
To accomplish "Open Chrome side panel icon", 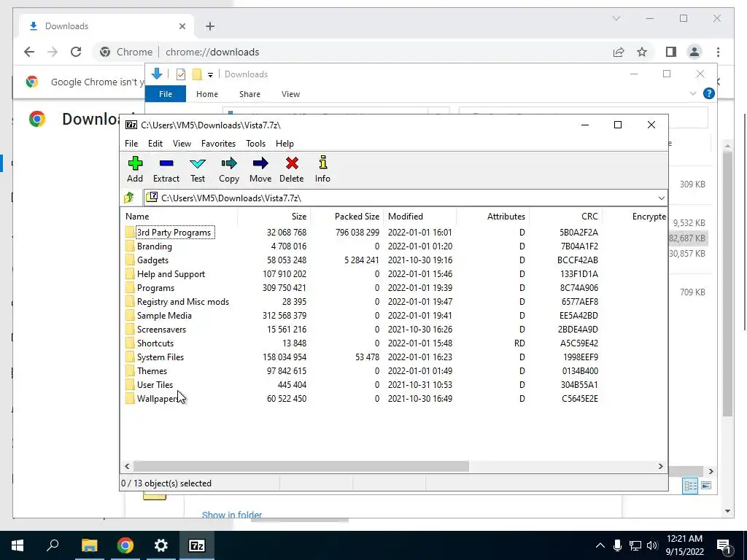I will (x=671, y=52).
